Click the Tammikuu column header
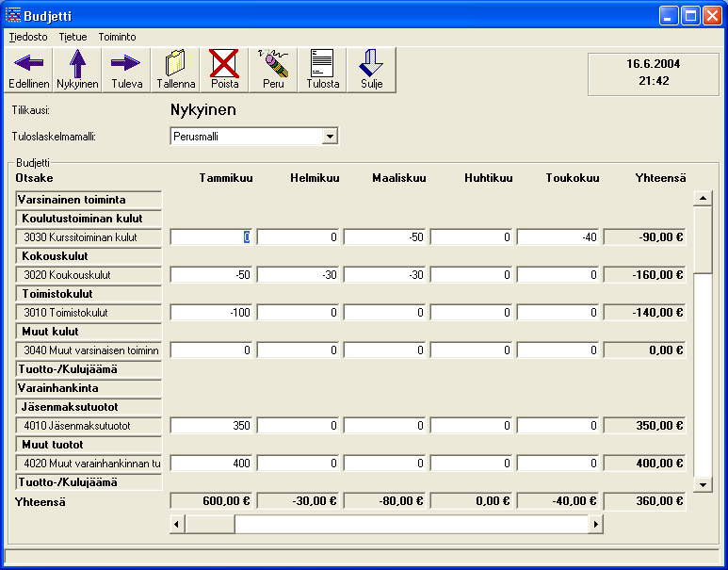Screen dimensions: 728x570 click(x=226, y=178)
